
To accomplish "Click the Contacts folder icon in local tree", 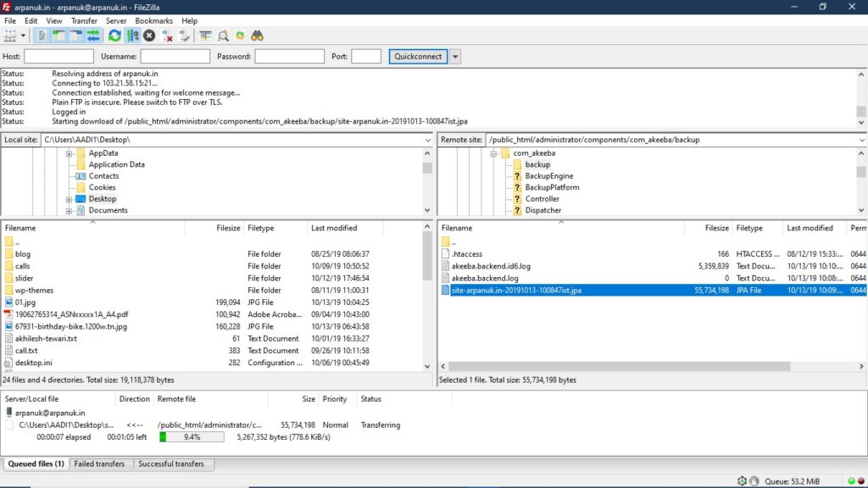I will click(81, 176).
